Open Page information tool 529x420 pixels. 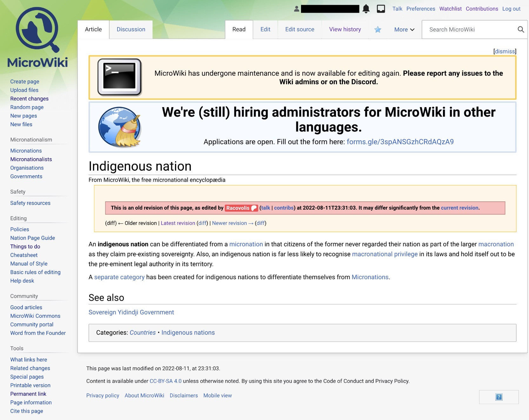pyautogui.click(x=31, y=403)
